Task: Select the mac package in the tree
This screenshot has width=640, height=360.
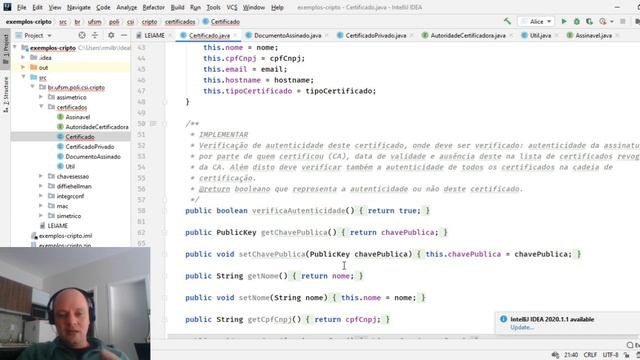Action: 62,206
